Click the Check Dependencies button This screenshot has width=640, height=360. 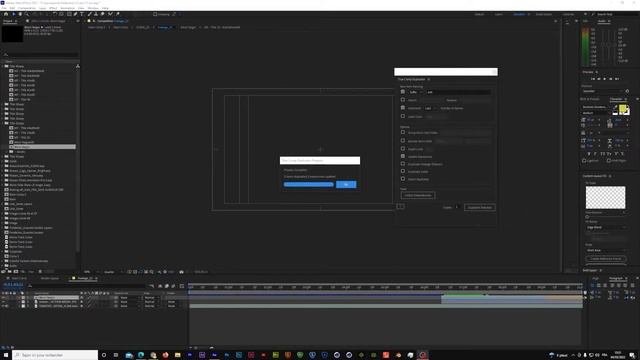click(x=418, y=196)
